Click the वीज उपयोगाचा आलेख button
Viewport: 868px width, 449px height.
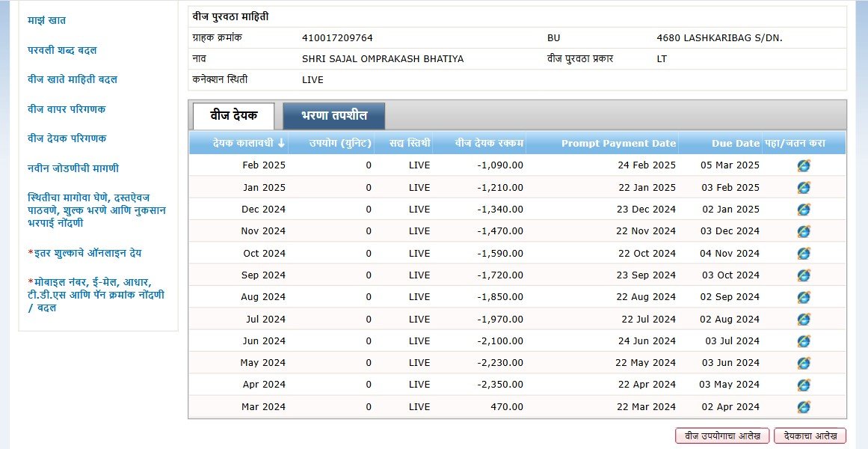[x=722, y=436]
